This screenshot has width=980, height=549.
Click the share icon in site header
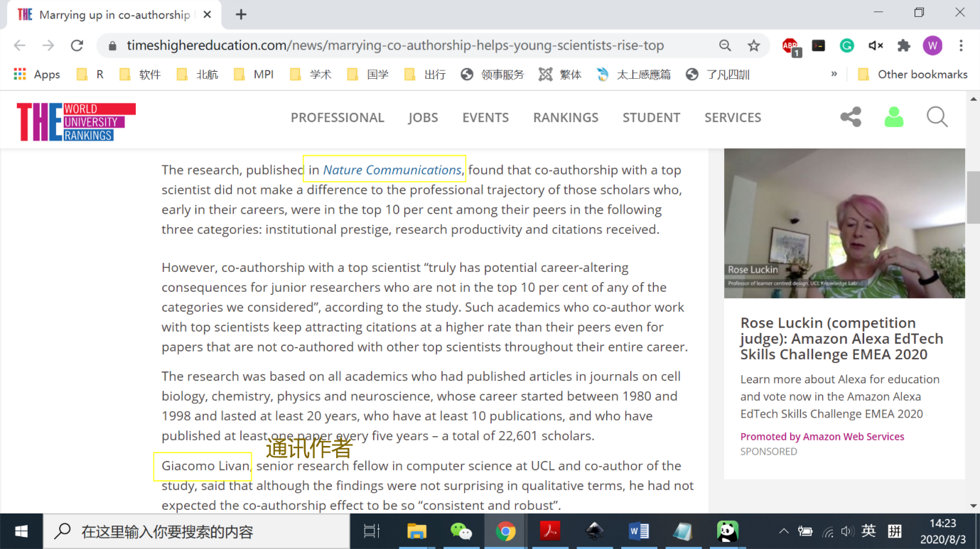[x=851, y=117]
